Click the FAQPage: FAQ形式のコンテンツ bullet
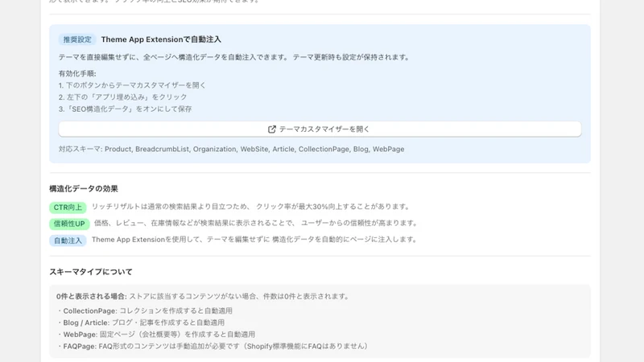Image resolution: width=644 pixels, height=362 pixels. pyautogui.click(x=213, y=347)
